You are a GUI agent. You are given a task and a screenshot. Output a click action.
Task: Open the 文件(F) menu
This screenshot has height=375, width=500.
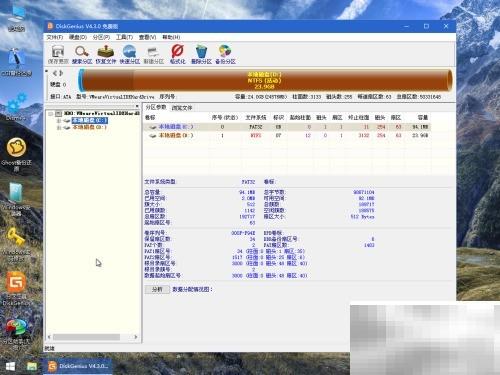click(x=54, y=37)
